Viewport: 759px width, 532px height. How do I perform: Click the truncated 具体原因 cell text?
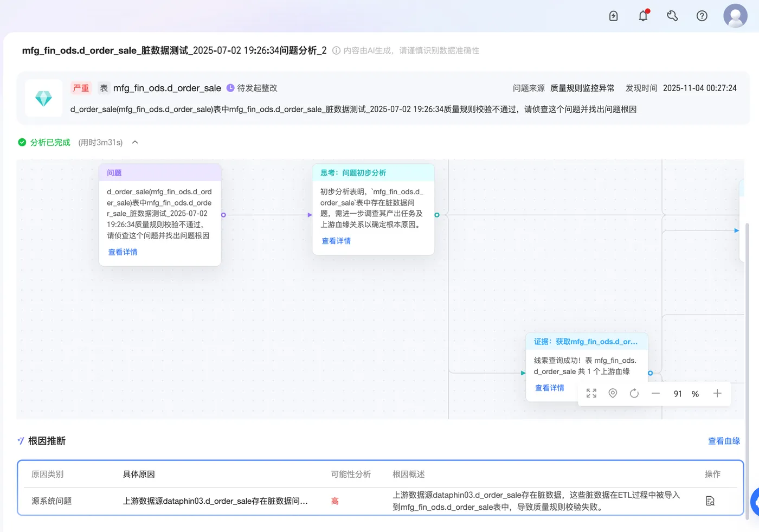tap(215, 501)
